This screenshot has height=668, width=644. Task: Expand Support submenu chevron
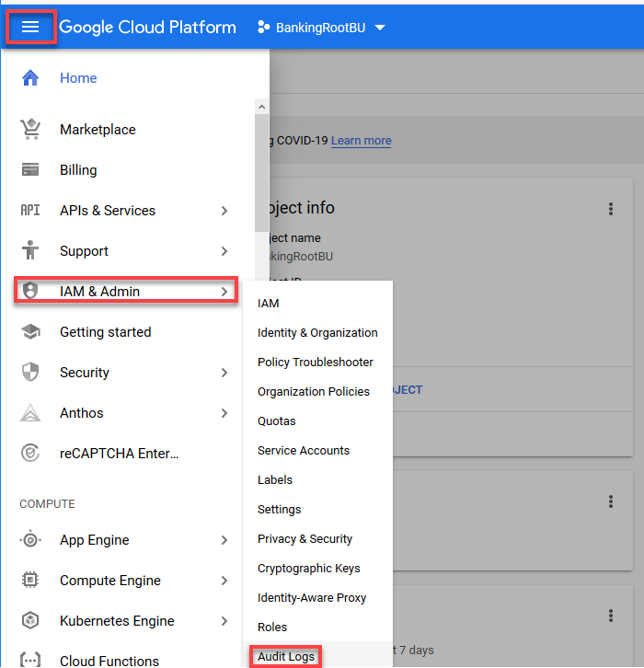224,251
